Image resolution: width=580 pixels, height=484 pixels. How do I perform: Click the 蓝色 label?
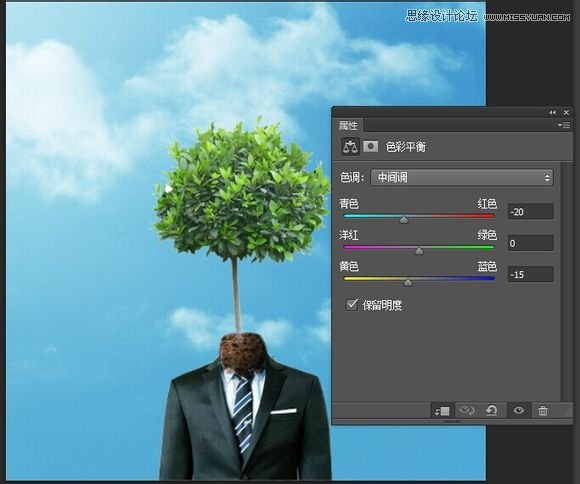click(487, 266)
